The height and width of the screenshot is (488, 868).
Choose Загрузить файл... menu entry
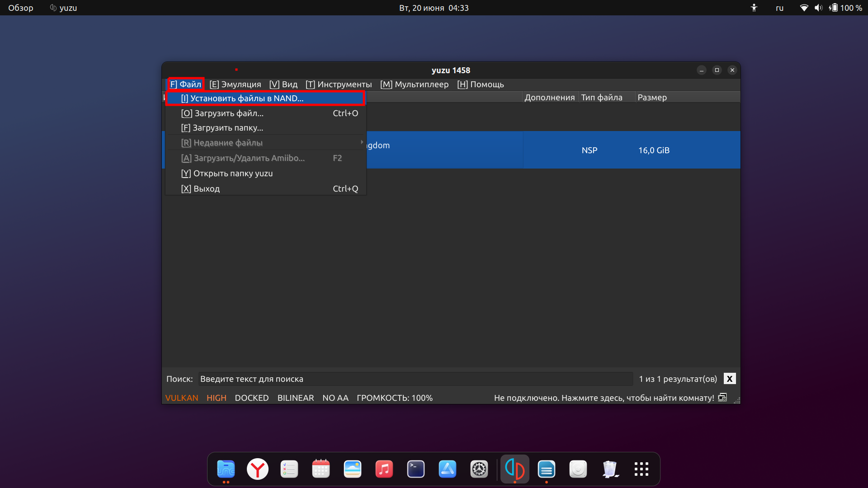(x=266, y=113)
